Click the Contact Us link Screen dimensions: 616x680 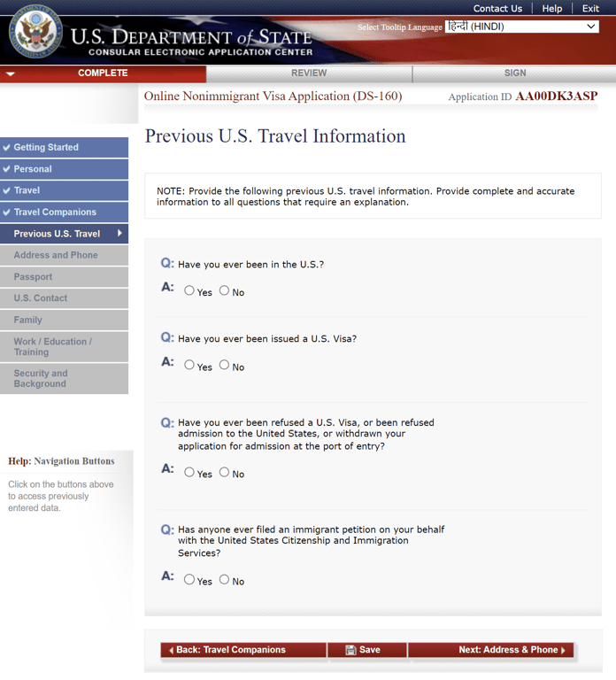[x=497, y=9]
